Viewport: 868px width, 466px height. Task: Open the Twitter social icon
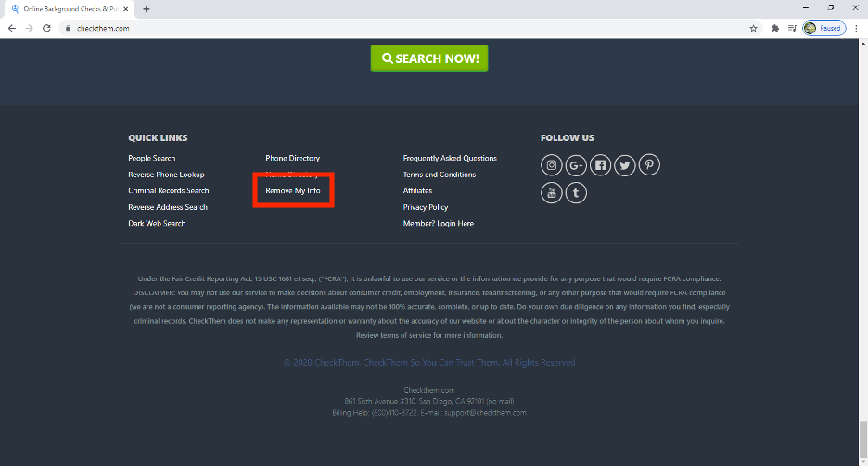click(624, 165)
